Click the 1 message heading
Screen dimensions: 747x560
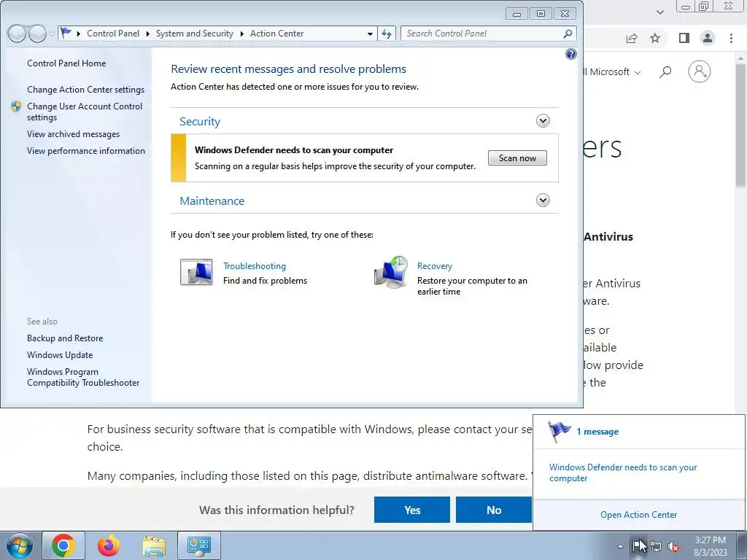(x=597, y=432)
